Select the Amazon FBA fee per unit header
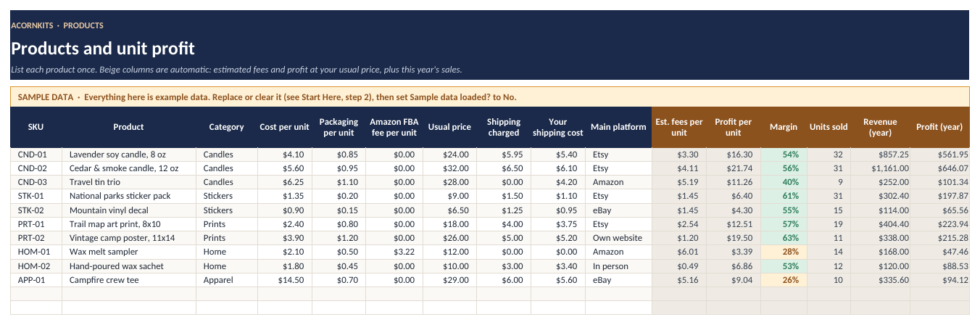The image size is (980, 325). (393, 127)
